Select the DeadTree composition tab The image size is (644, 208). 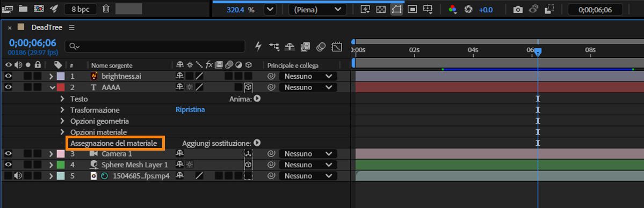pyautogui.click(x=46, y=27)
